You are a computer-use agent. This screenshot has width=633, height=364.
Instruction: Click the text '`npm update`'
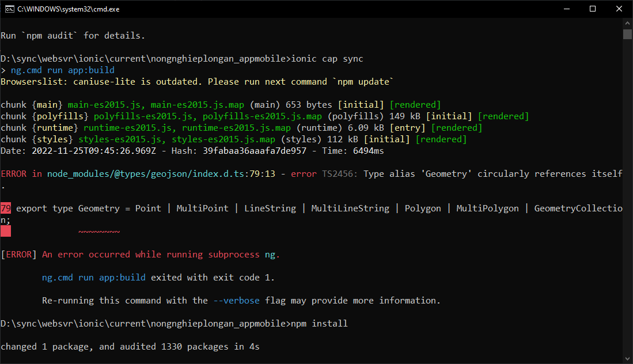point(363,82)
